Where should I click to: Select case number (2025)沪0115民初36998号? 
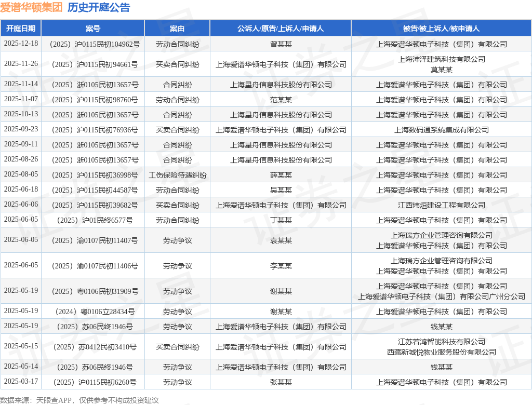(x=93, y=175)
